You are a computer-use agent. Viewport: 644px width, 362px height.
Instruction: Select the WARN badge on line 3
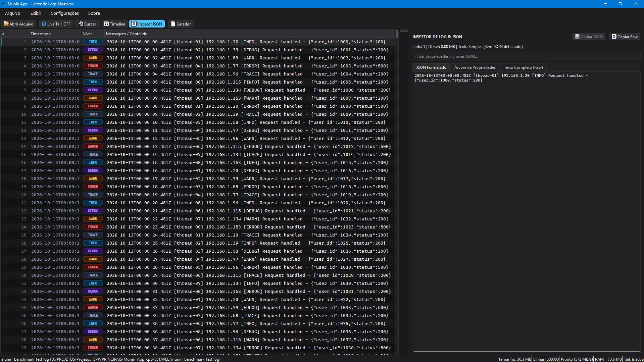click(x=93, y=58)
